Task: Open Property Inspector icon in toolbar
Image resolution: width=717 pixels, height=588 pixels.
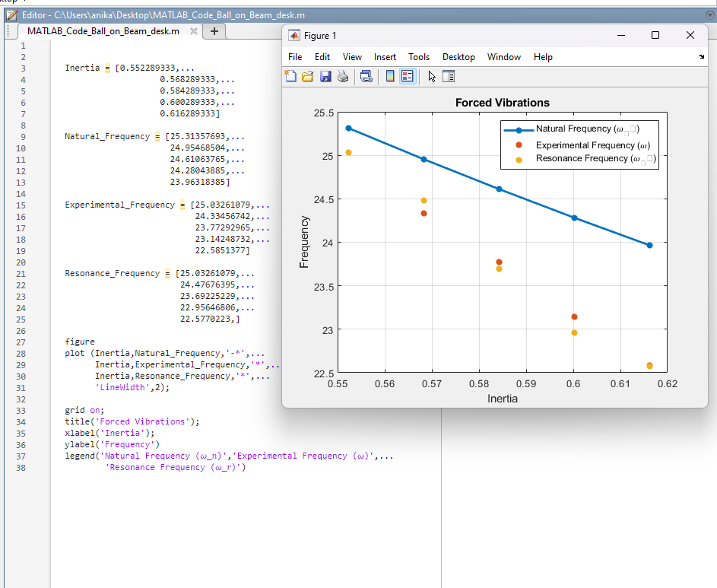Action: (449, 76)
